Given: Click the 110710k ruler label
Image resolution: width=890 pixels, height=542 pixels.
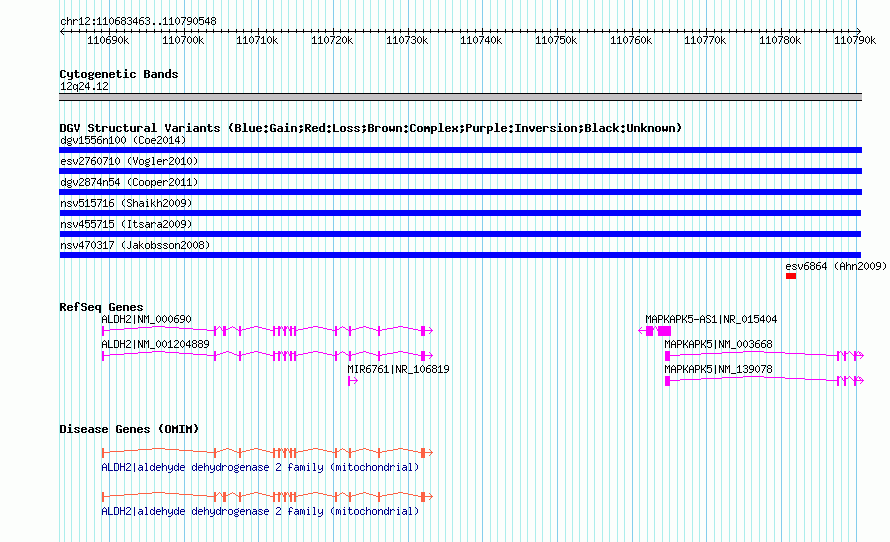Looking at the screenshot, I should [x=257, y=40].
